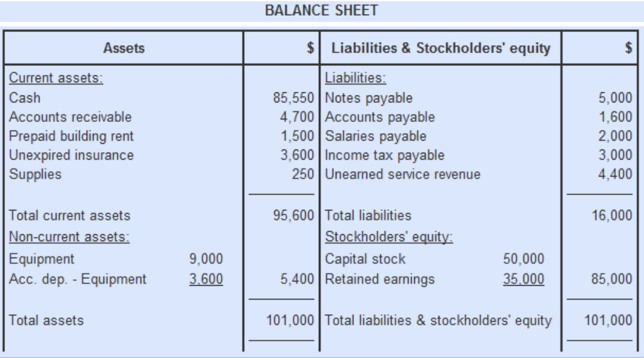Click the Notes payable value 5,000
Image resolution: width=644 pixels, height=358 pixels.
615,98
